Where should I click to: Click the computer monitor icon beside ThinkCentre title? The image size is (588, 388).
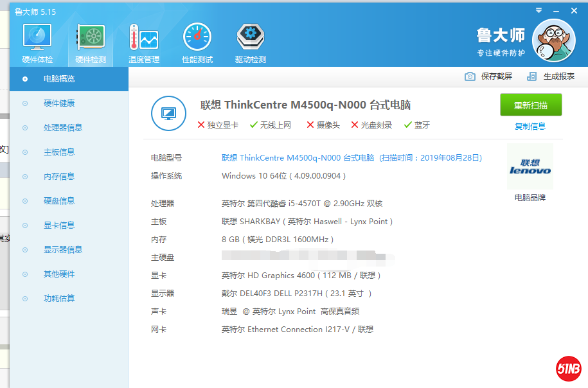coord(168,114)
